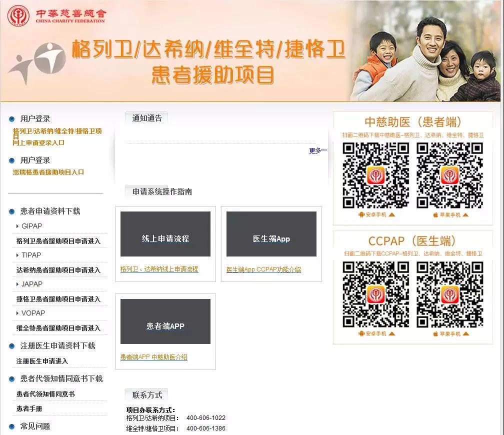The height and width of the screenshot is (435, 504).
Task: Open 恩瑞格患者援助项目入口 link
Action: (x=48, y=172)
